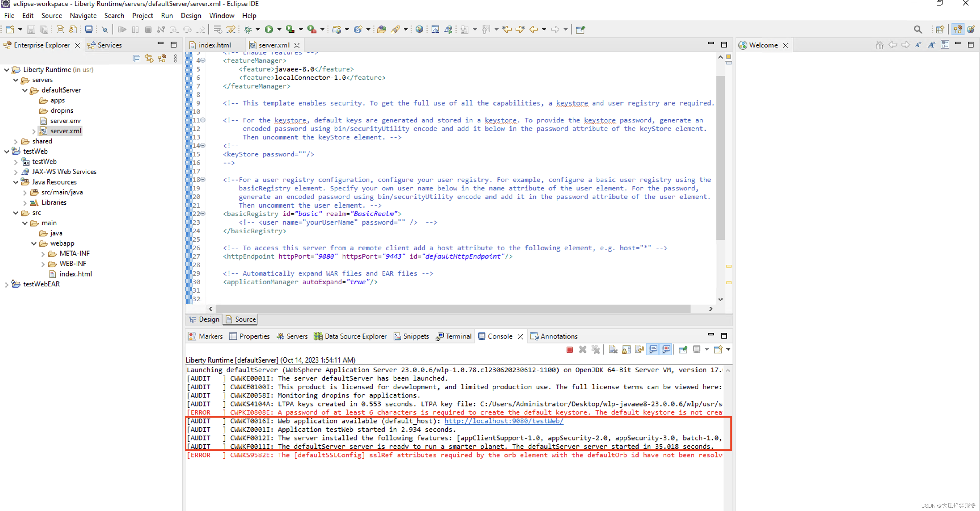This screenshot has width=980, height=511.
Task: Toggle show console on standard output changes
Action: point(653,349)
